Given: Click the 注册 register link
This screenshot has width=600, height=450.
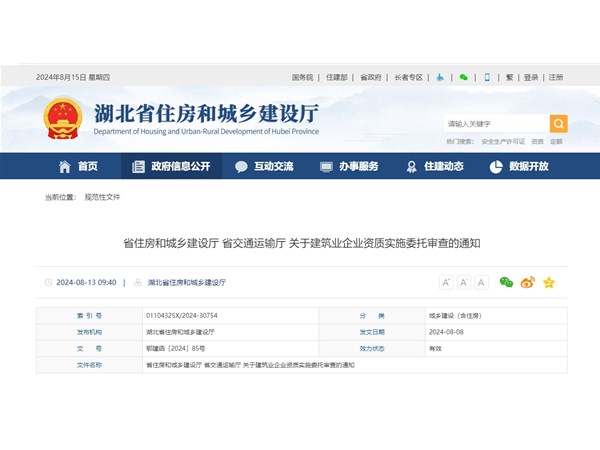Looking at the screenshot, I should (x=556, y=77).
